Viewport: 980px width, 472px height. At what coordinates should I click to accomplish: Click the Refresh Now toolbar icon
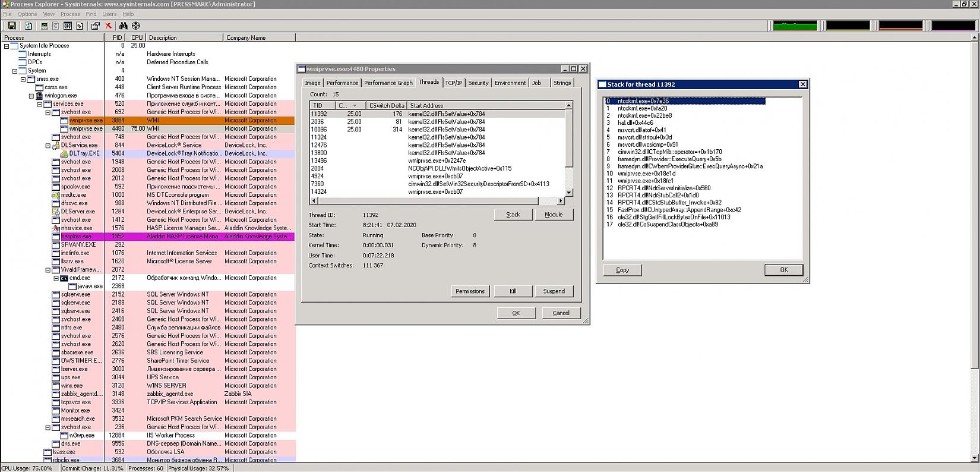28,26
